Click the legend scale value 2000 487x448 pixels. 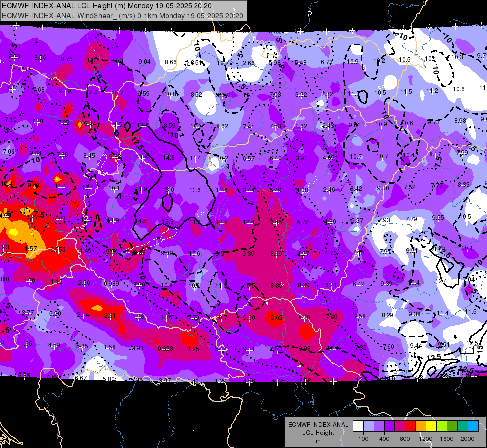click(x=468, y=439)
